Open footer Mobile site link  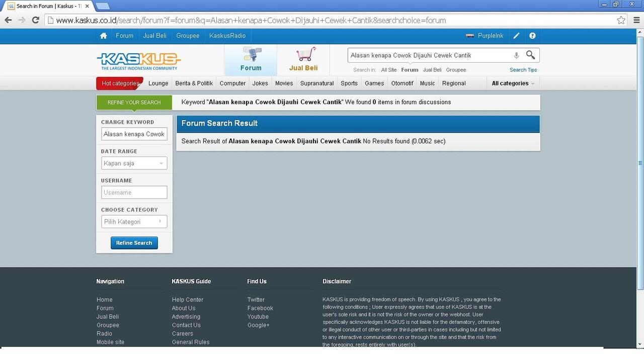pos(110,342)
